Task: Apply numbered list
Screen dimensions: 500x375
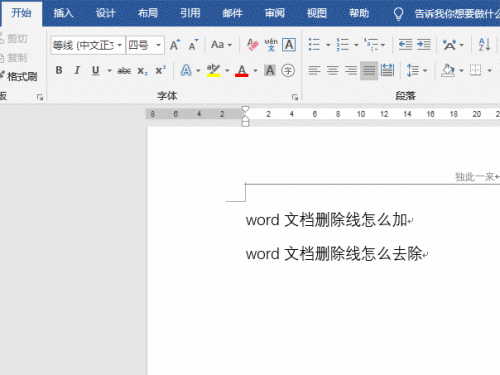Action: 342,45
